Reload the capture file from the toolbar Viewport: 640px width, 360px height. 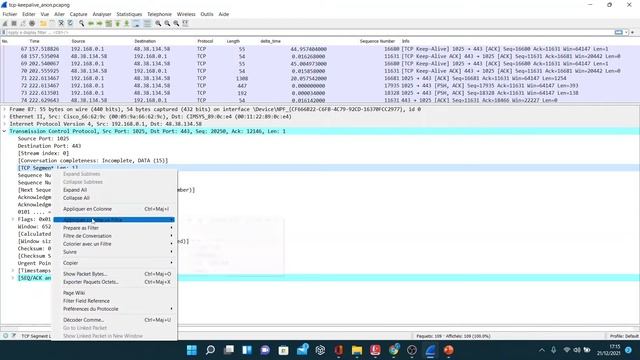(70, 24)
